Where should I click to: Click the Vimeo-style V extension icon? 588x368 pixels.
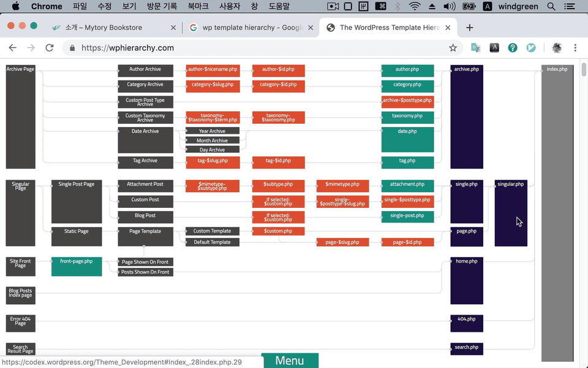click(531, 48)
